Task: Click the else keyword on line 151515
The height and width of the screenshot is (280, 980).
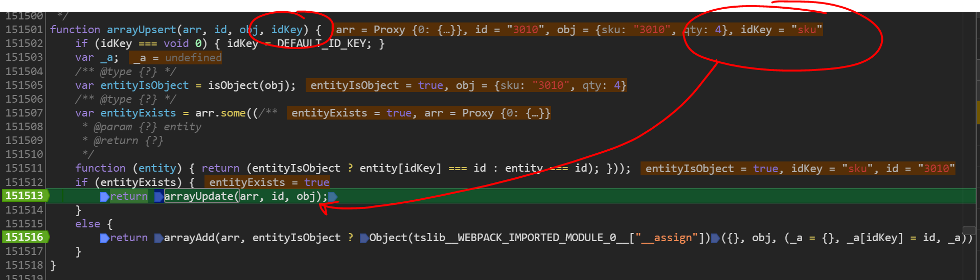Action: coord(88,224)
